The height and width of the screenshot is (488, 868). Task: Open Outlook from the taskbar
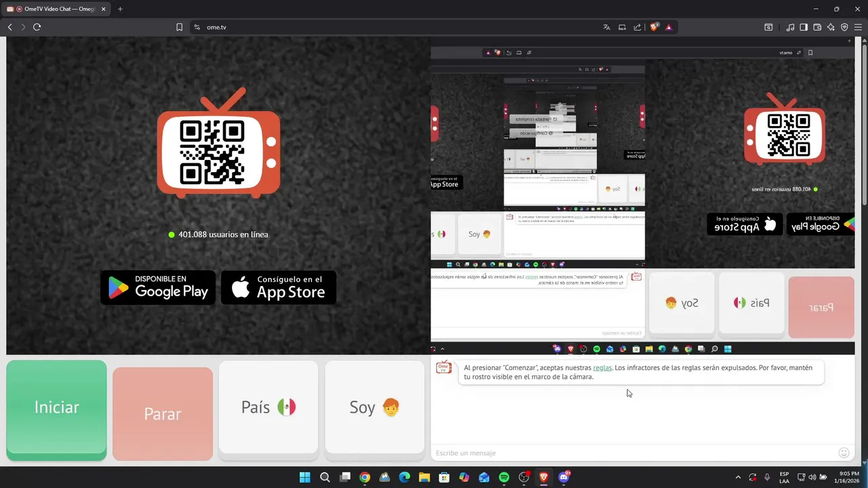[x=484, y=477]
